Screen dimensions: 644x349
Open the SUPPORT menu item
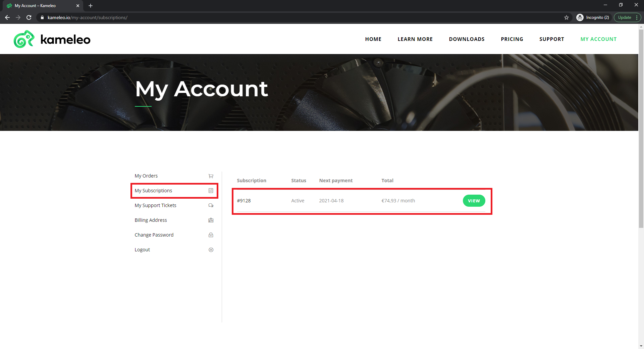click(x=552, y=39)
